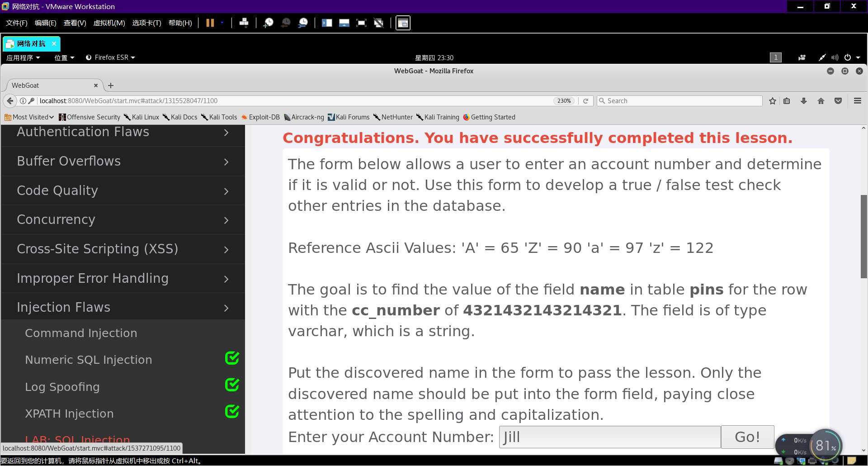Open Most Visited bookmarks dropdown
Image resolution: width=868 pixels, height=466 pixels.
click(29, 117)
